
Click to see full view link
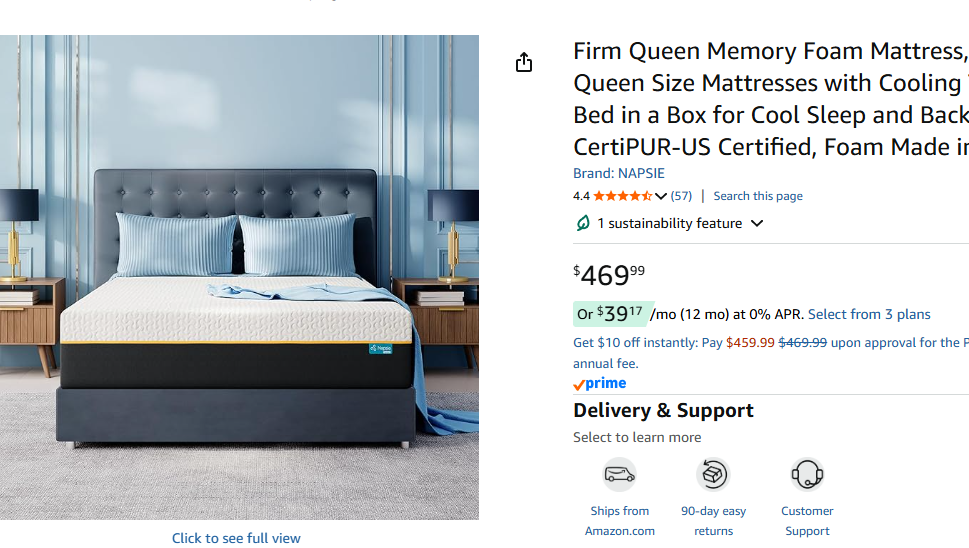(x=236, y=538)
